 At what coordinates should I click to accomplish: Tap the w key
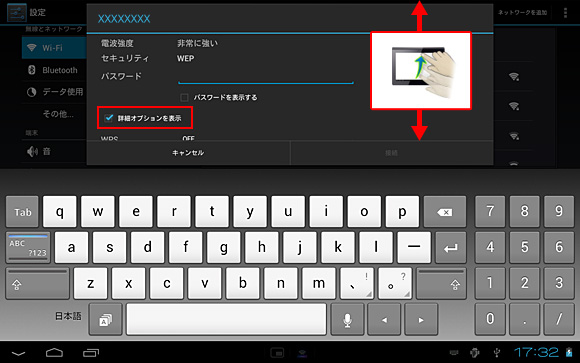[x=98, y=212]
